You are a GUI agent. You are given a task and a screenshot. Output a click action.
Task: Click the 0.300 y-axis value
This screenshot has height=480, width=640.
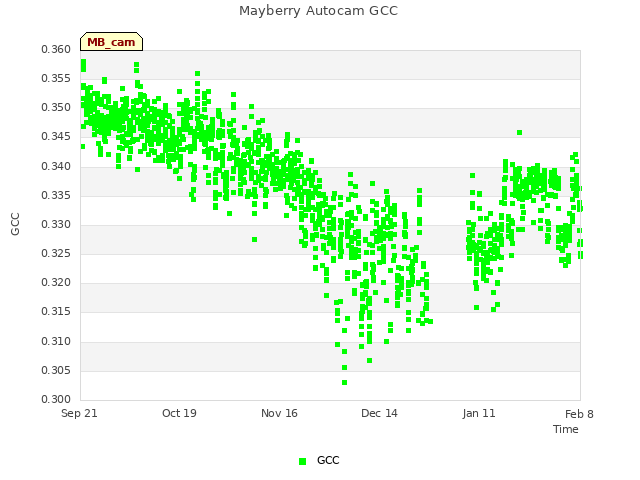[x=56, y=399]
